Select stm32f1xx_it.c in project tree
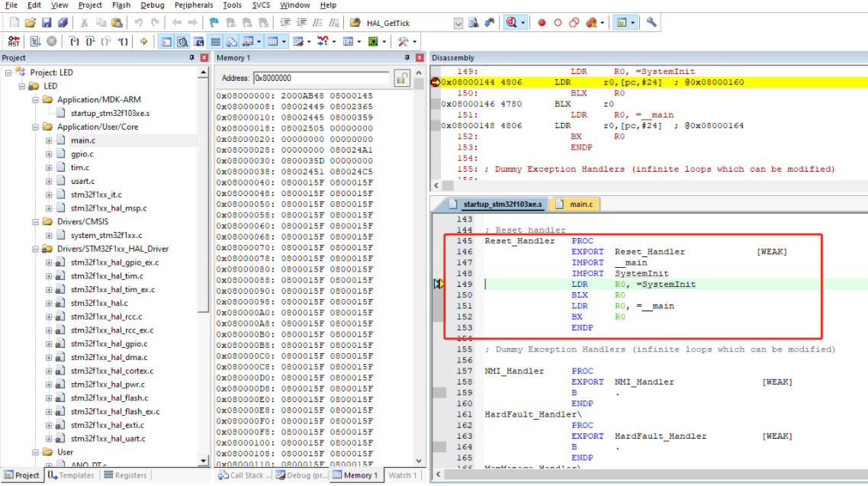 [x=96, y=195]
